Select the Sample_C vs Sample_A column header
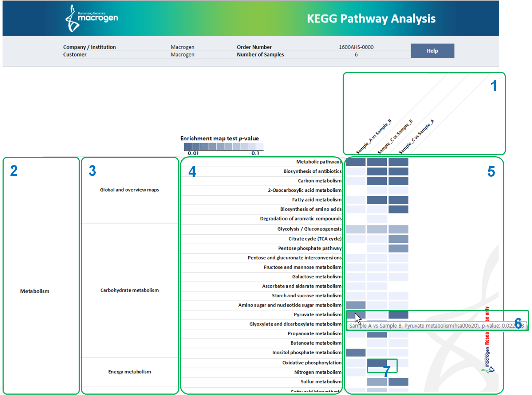The image size is (532, 395). click(x=416, y=137)
